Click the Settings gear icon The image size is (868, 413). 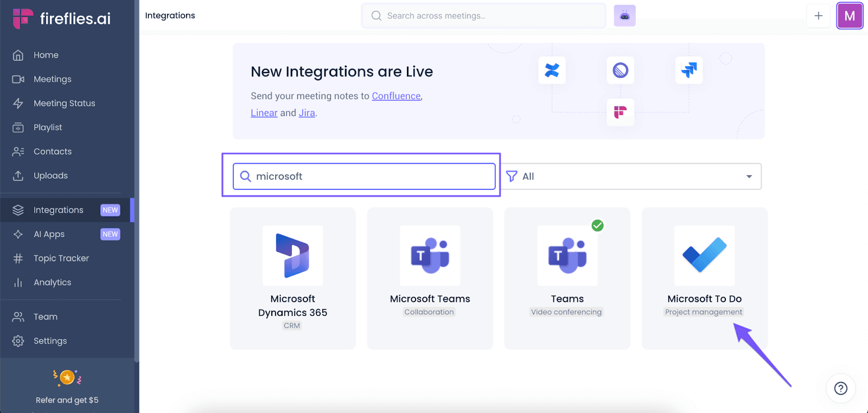18,341
